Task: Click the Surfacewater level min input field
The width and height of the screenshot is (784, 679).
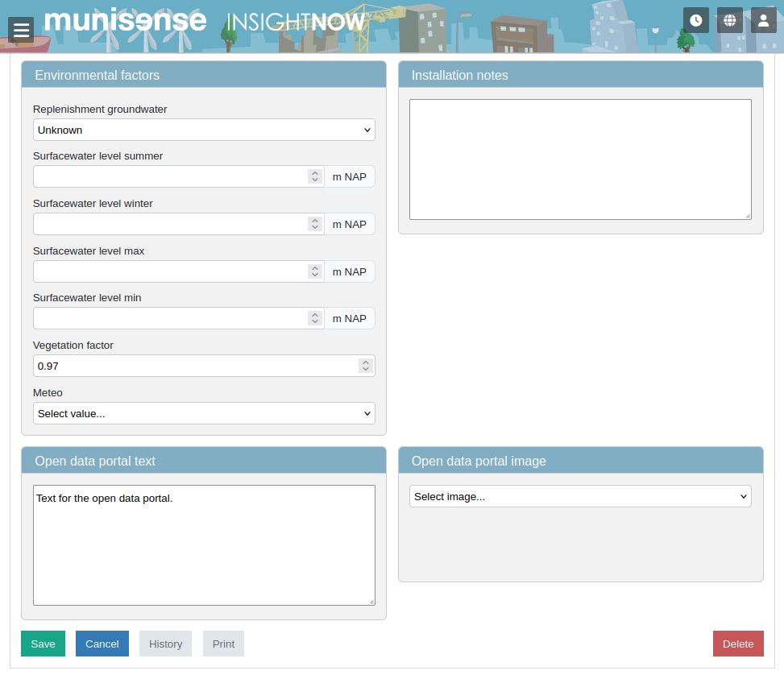Action: [169, 318]
